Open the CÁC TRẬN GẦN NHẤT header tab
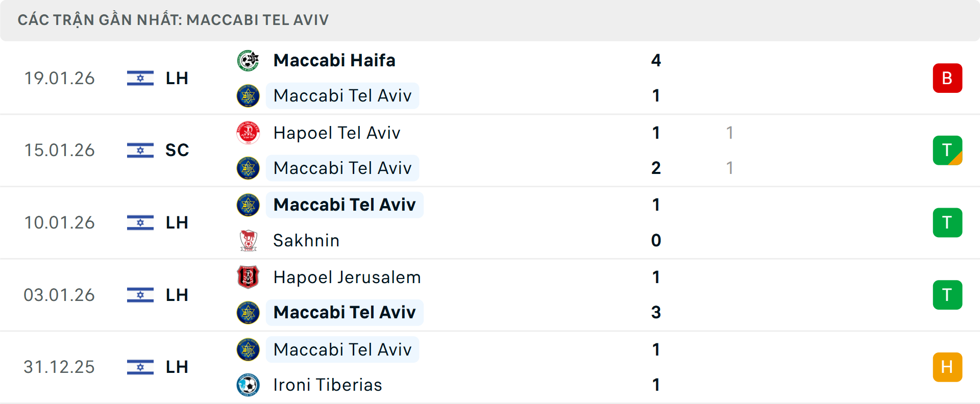 click(x=174, y=19)
